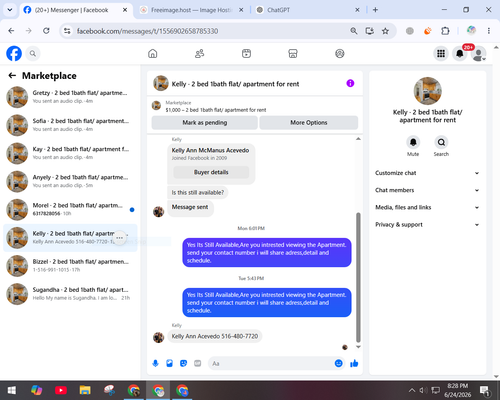Switch to the ChatGPT browser tab
This screenshot has width=500, height=400.
pos(307,10)
